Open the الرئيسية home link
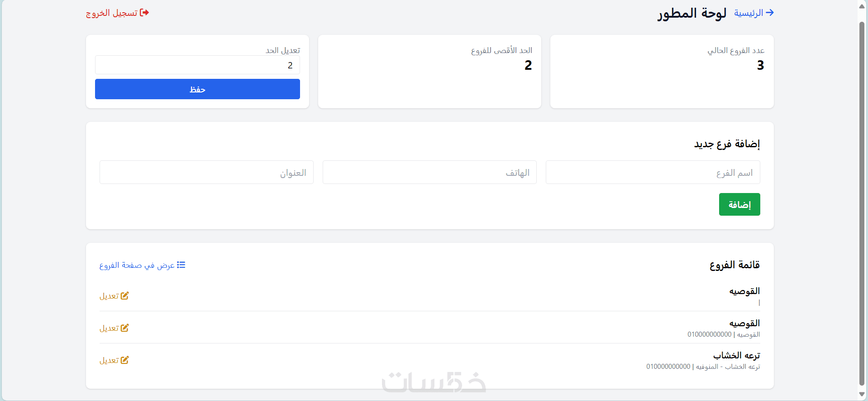Screen dimensions: 868x401 (749, 13)
